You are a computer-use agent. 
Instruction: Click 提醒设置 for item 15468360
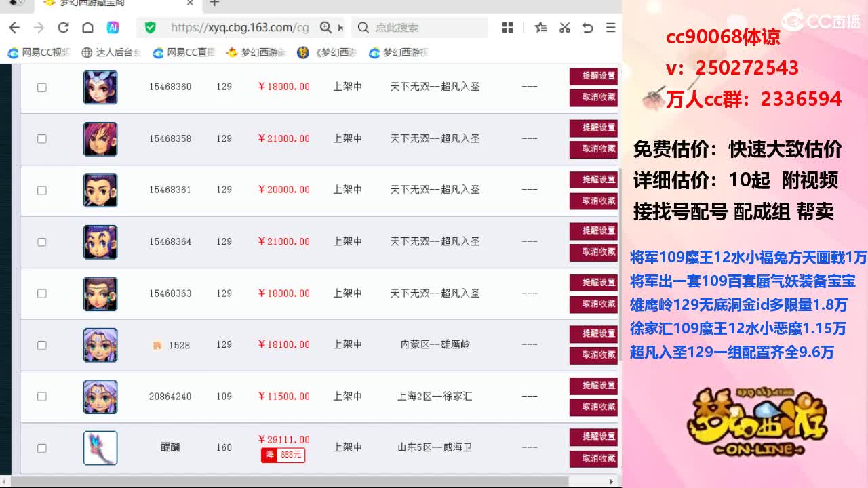pos(594,76)
